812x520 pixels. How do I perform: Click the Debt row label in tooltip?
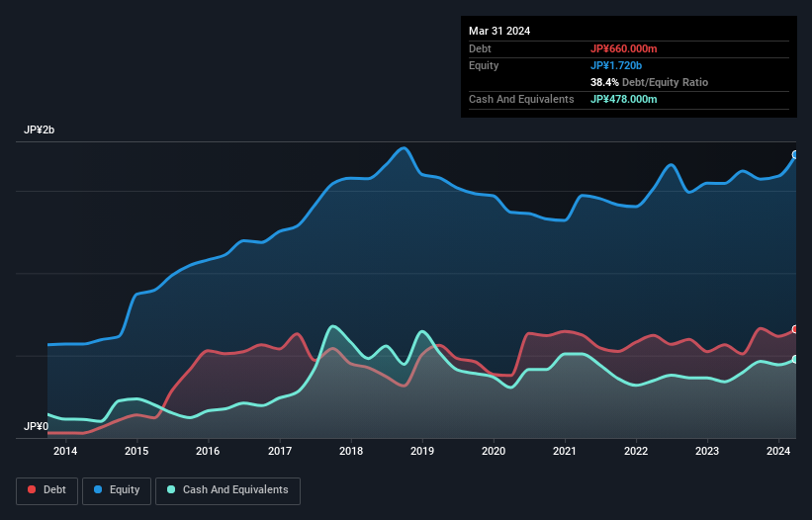pyautogui.click(x=480, y=48)
